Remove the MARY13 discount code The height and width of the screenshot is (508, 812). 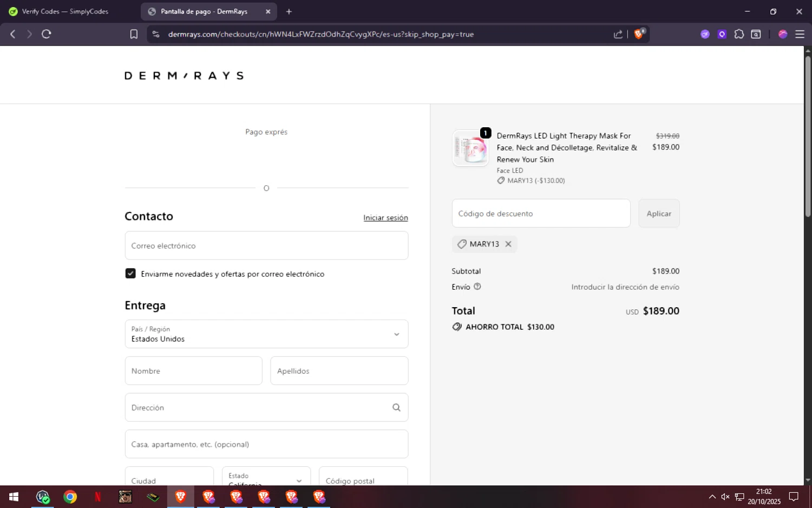point(508,244)
